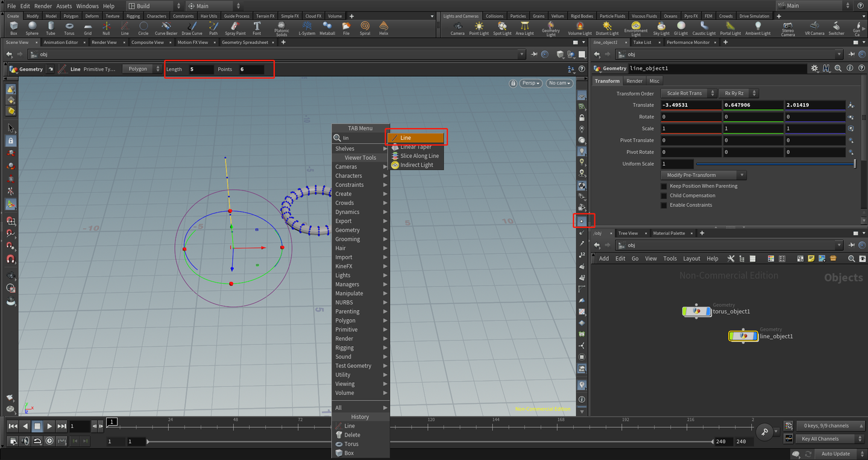Click the Torus shelf tool icon
The height and width of the screenshot is (460, 868).
pyautogui.click(x=69, y=28)
